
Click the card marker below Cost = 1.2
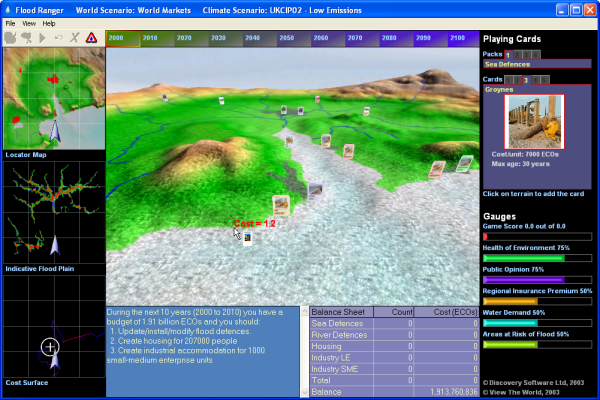point(248,238)
